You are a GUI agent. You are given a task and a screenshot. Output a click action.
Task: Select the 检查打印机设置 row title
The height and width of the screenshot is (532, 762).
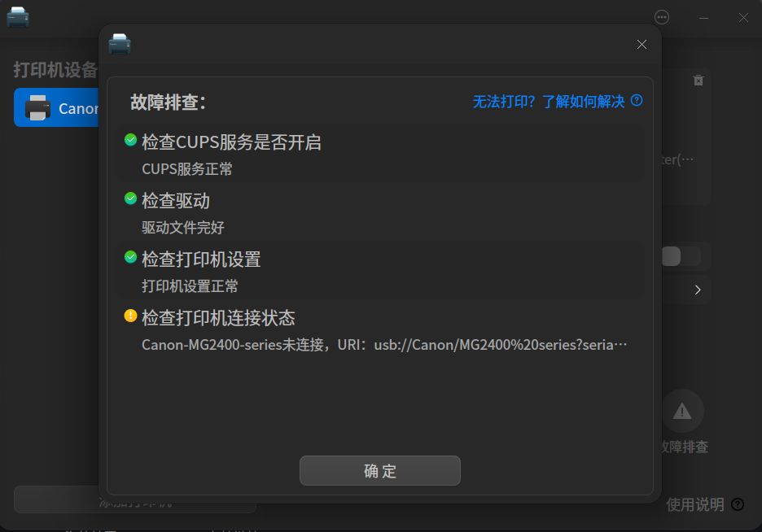[x=201, y=259]
